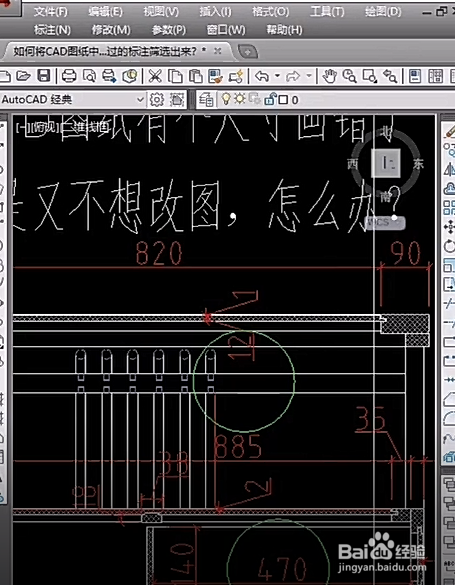The height and width of the screenshot is (585, 455).
Task: Select the Mirror tool
Action: pyautogui.click(x=449, y=169)
